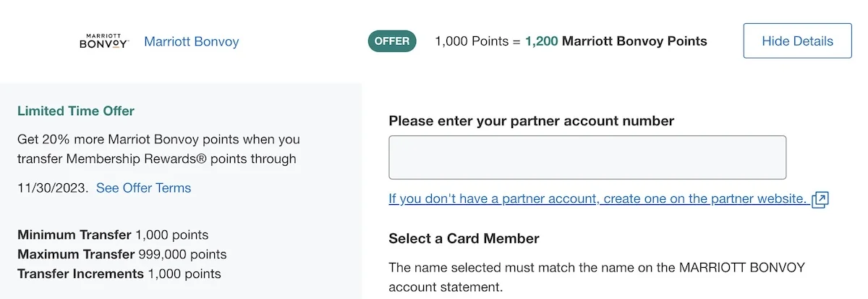Click the name-must-match instruction text
Viewport: 868px width, 299px height.
(x=597, y=277)
